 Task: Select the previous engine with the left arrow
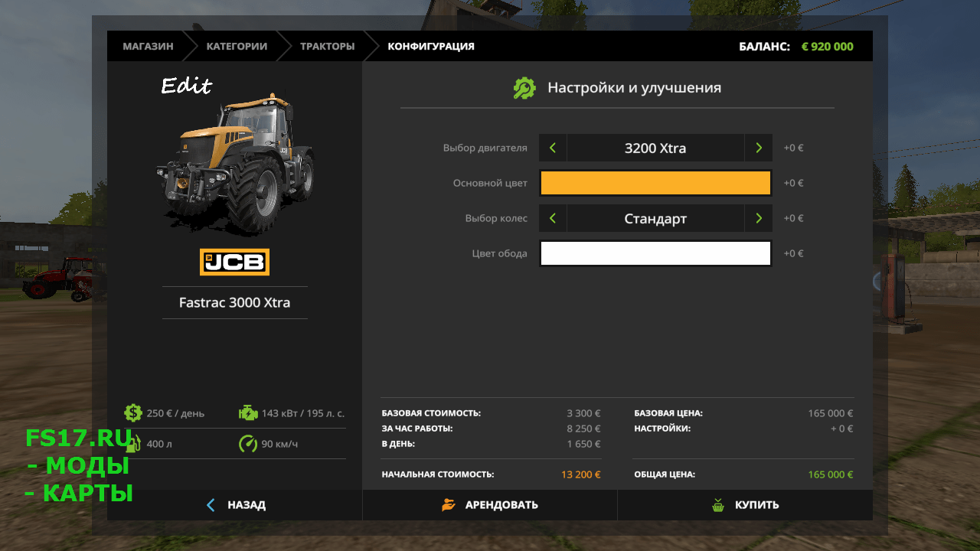point(553,147)
